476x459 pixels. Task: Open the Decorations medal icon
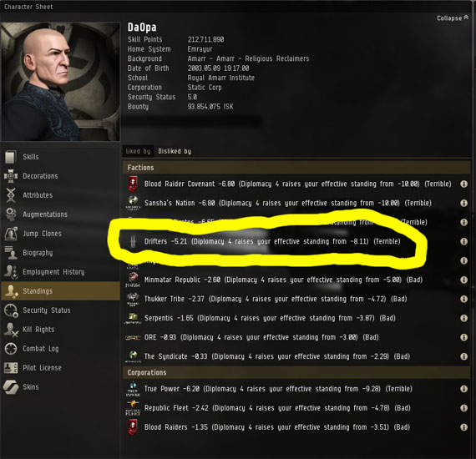pyautogui.click(x=11, y=176)
